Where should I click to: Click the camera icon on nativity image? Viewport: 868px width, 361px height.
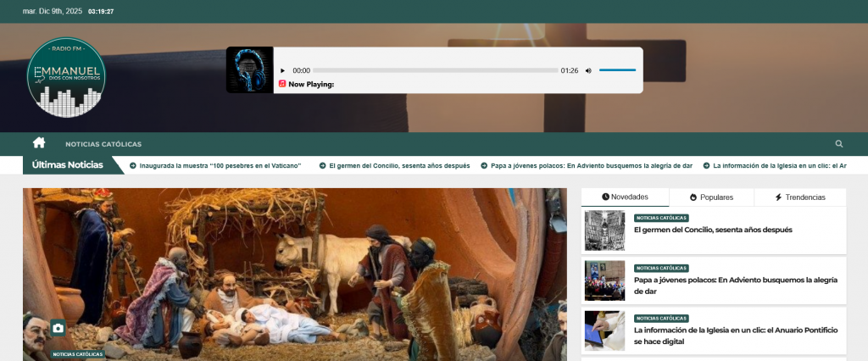(x=58, y=328)
